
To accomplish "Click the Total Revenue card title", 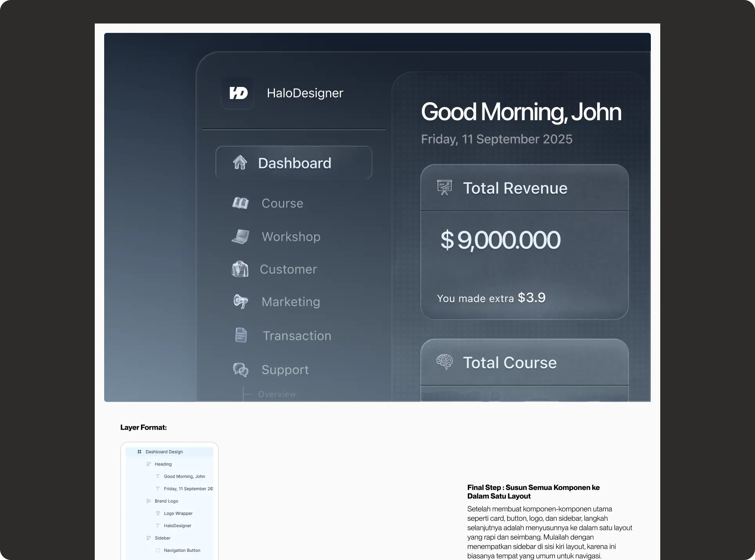I will [515, 188].
